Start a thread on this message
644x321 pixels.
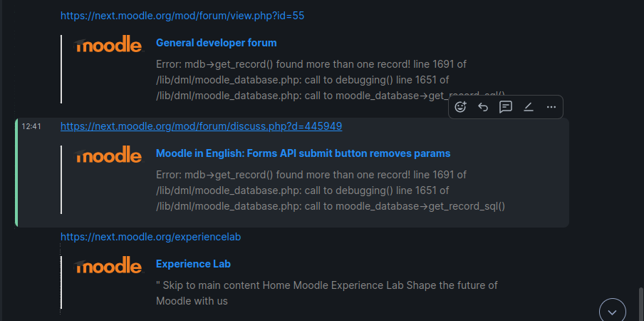505,107
